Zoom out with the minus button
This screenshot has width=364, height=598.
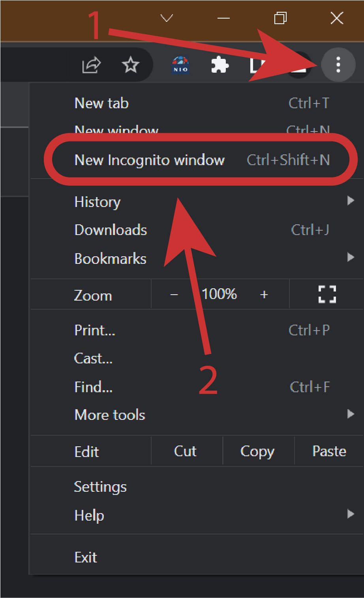click(x=174, y=295)
